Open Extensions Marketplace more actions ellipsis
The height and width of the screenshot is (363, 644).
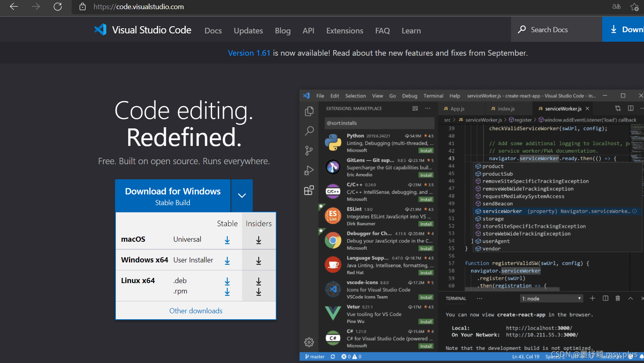point(428,108)
